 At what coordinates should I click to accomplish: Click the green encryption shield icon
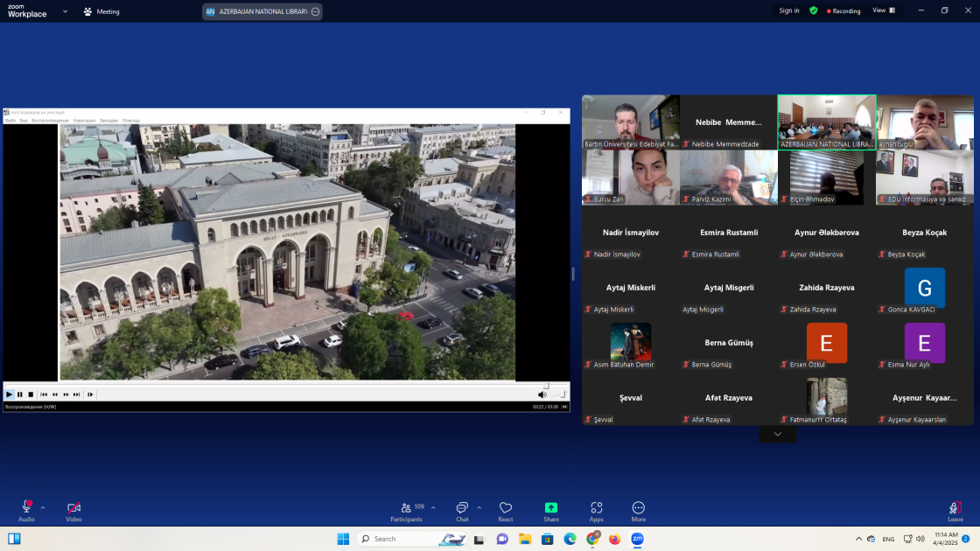coord(813,10)
